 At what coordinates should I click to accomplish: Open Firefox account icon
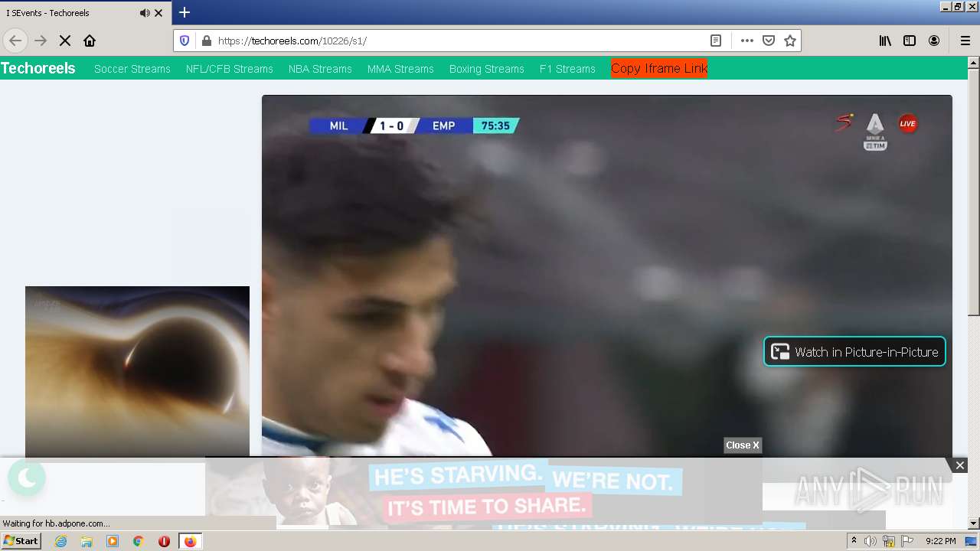pyautogui.click(x=934, y=41)
